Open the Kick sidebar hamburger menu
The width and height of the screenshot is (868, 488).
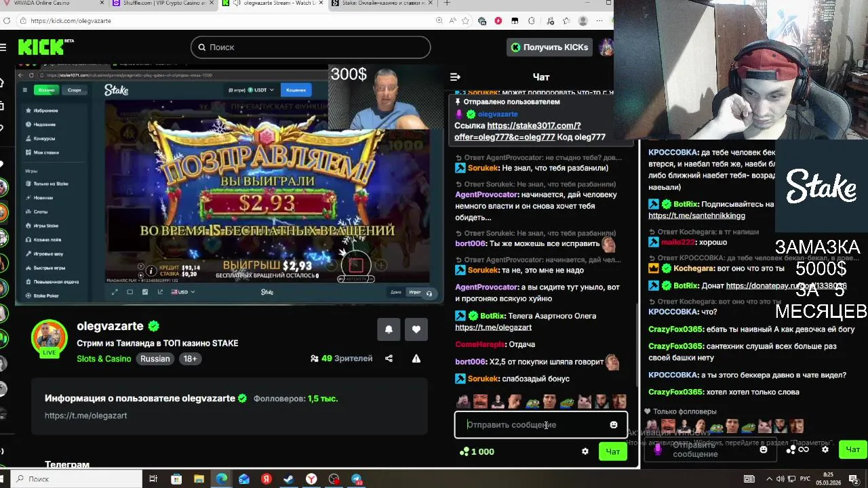3,47
